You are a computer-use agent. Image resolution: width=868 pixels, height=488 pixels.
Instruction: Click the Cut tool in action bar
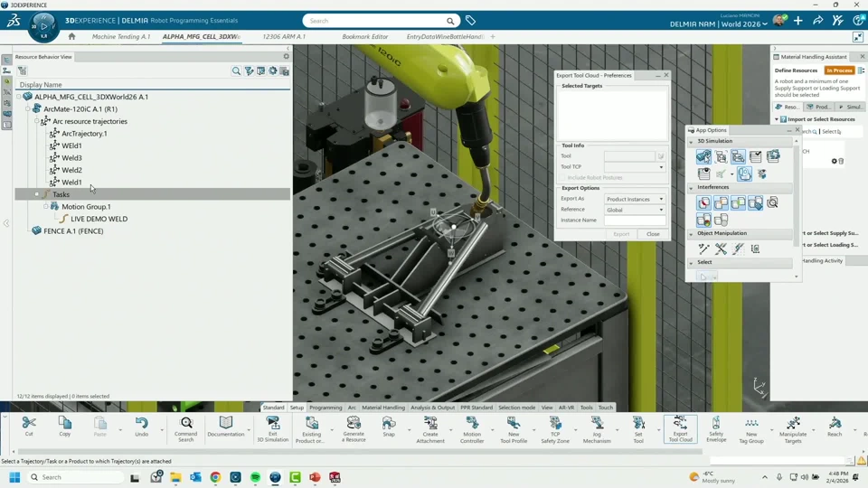pos(29,427)
